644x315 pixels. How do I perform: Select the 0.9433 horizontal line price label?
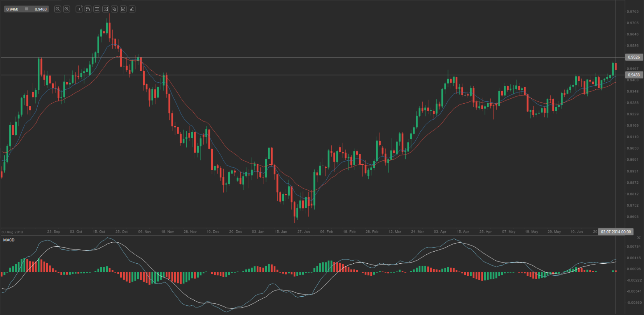point(634,75)
